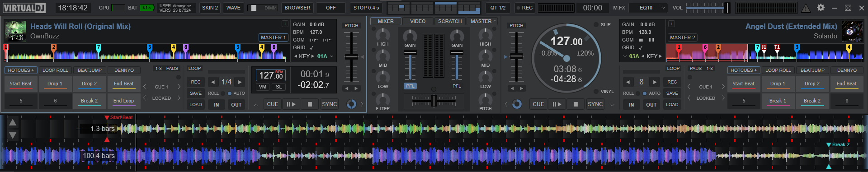Halve the left deck loop length
The height and width of the screenshot is (172, 868).
click(x=213, y=82)
